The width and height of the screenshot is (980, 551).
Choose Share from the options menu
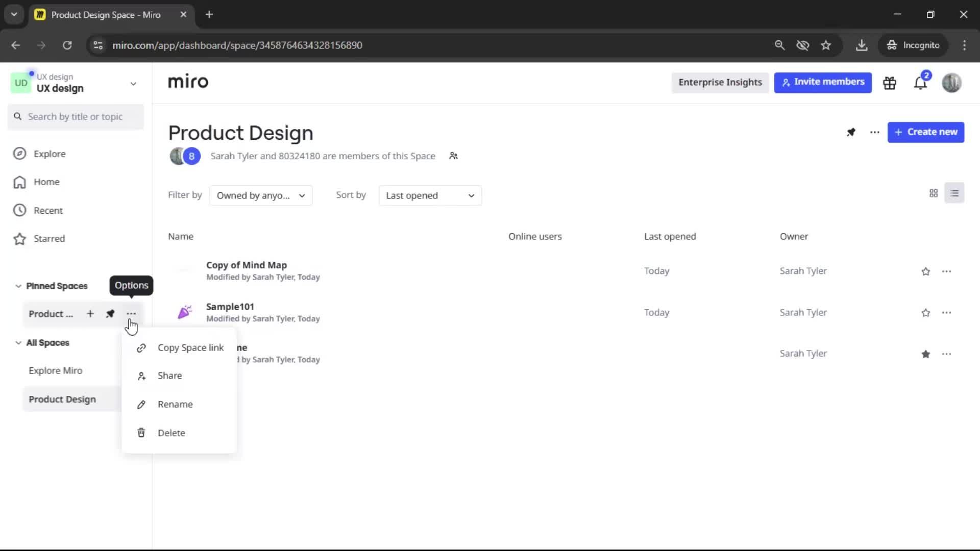[x=180, y=376]
